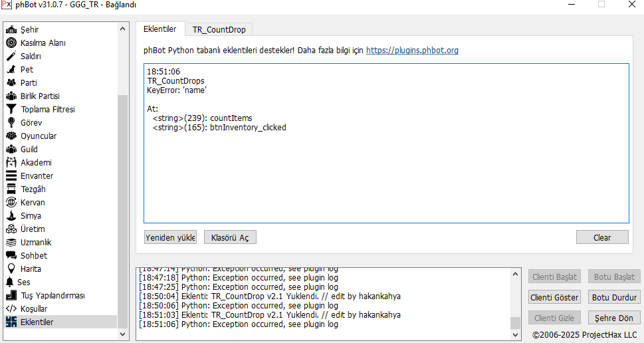This screenshot has height=343, width=644.
Task: Select the Eklentiler tab
Action: point(160,29)
